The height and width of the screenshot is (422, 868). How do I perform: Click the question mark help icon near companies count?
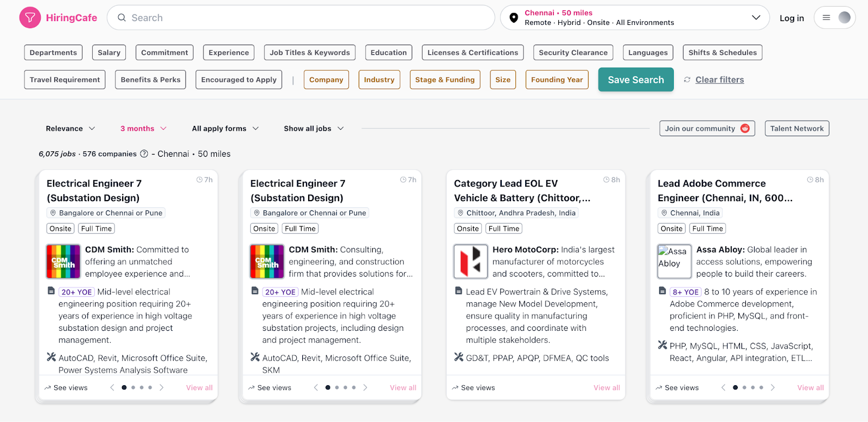[x=144, y=154]
